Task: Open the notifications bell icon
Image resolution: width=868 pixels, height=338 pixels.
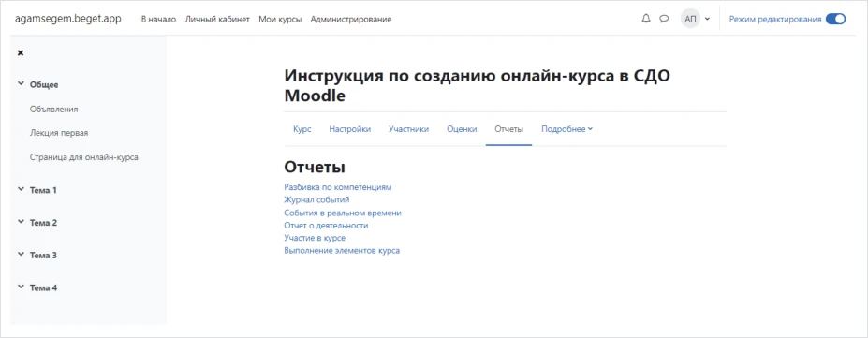Action: coord(645,19)
